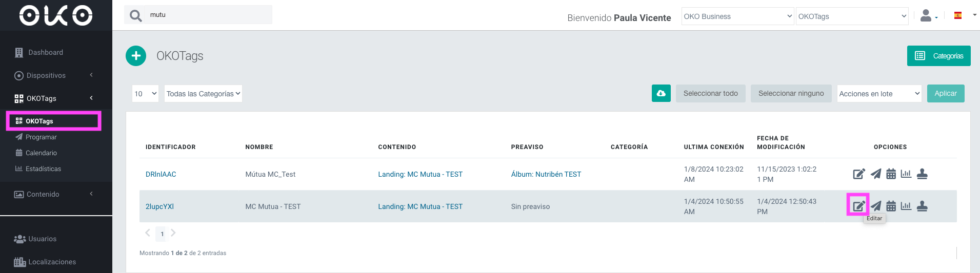Open the Spanish flag language selector
980x273 pixels.
click(x=965, y=15)
